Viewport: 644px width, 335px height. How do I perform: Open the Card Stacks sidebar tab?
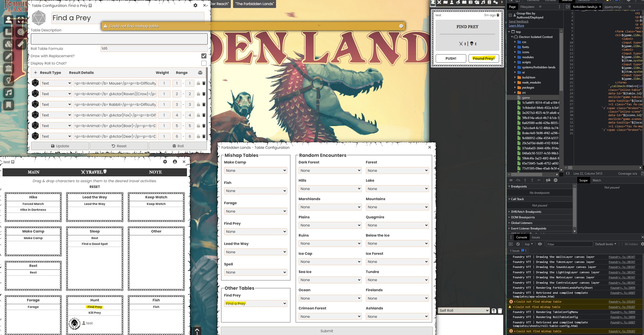tap(477, 2)
